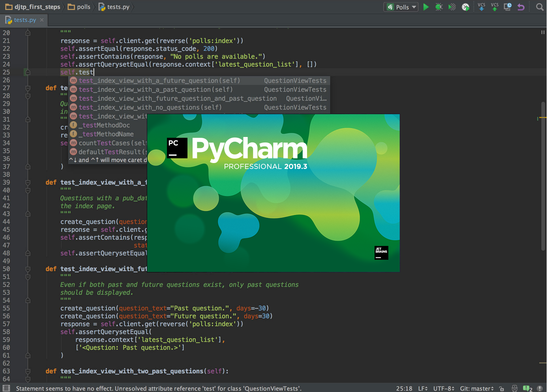Screen dimensions: 547x392
Task: Click the editor vertical scrollbar thumb
Action: point(543,176)
